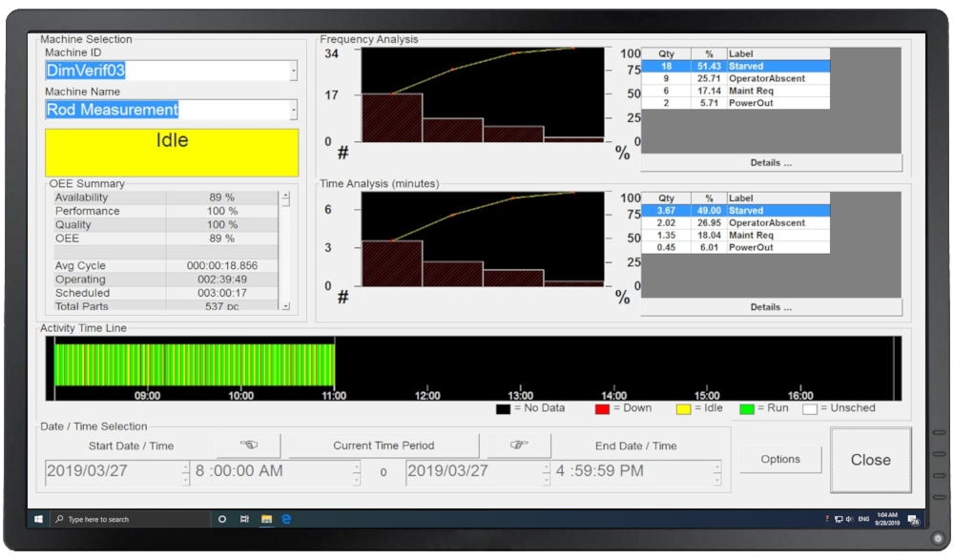
Task: Click the Rod Measurement machine name field
Action: tap(167, 110)
